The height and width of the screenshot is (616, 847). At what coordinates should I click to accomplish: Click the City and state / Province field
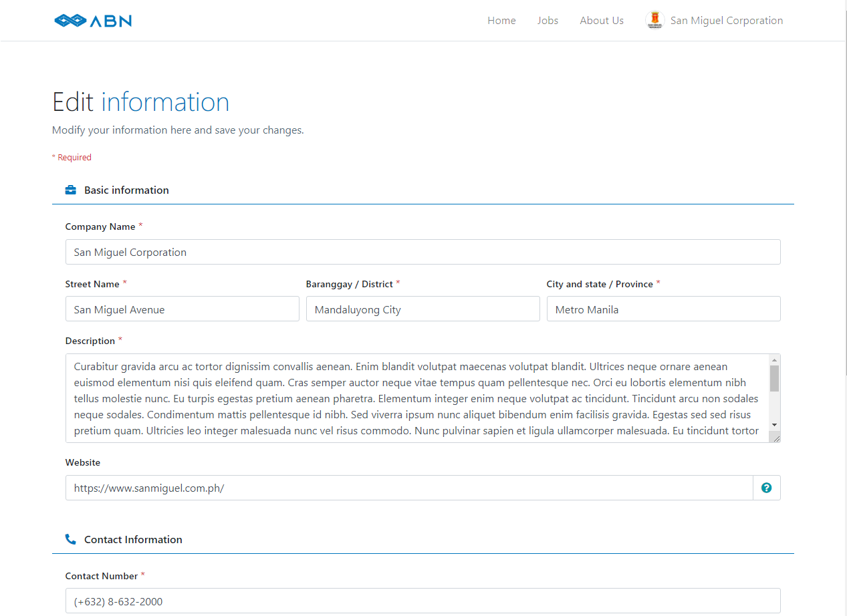coord(663,309)
